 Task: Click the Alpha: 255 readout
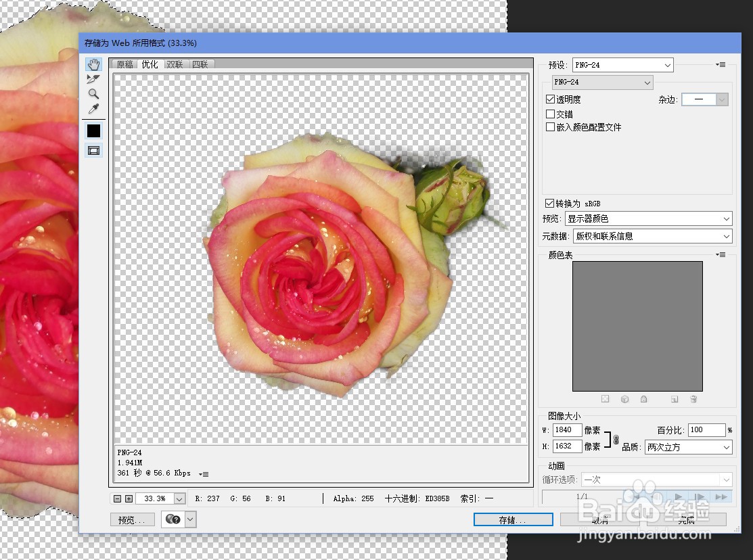(353, 499)
